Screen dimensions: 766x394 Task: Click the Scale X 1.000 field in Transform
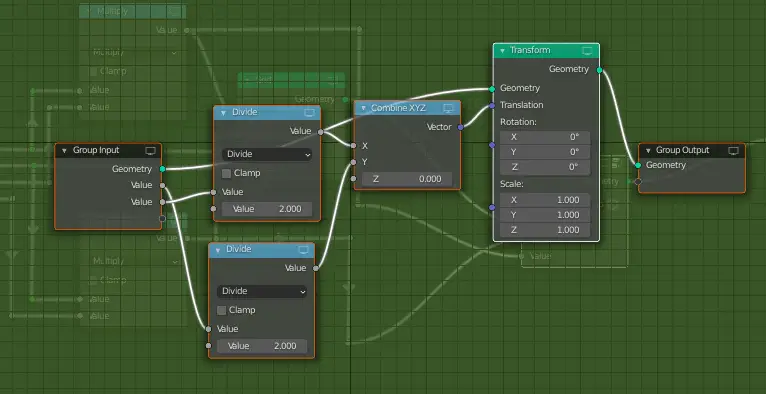545,200
